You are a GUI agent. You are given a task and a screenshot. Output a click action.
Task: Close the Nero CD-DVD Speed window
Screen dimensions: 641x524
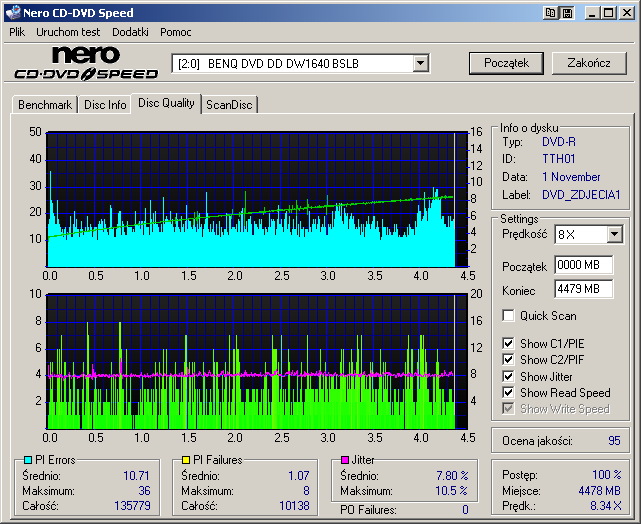626,13
